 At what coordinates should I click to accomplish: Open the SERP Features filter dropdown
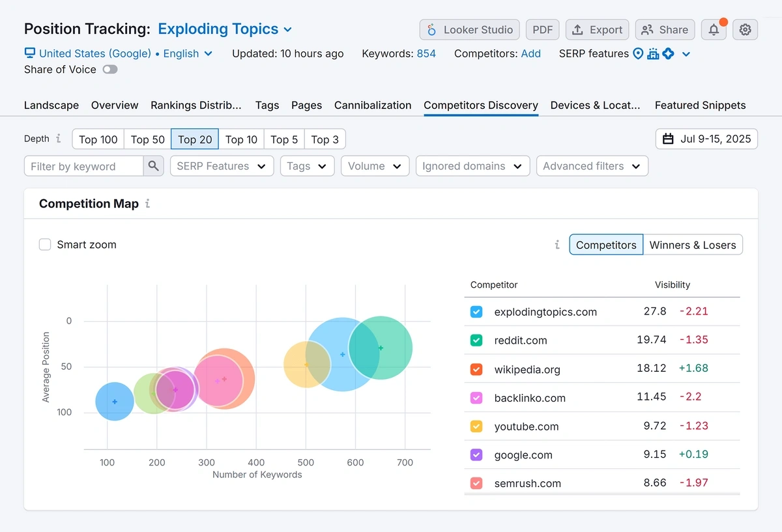(x=222, y=166)
